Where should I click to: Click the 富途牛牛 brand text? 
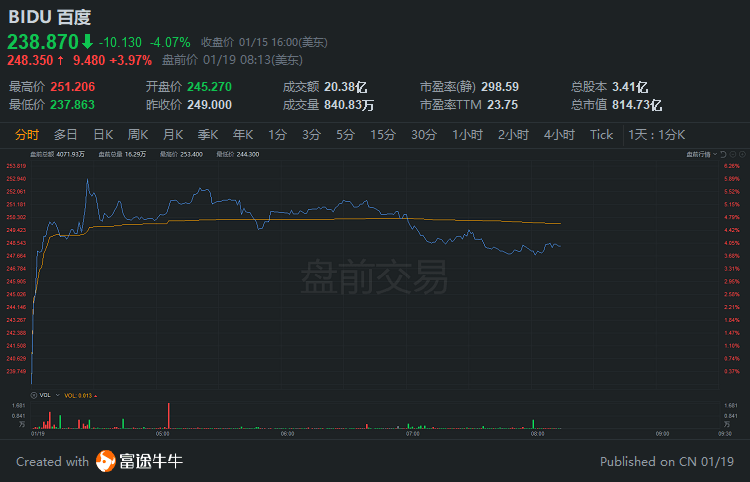151,461
